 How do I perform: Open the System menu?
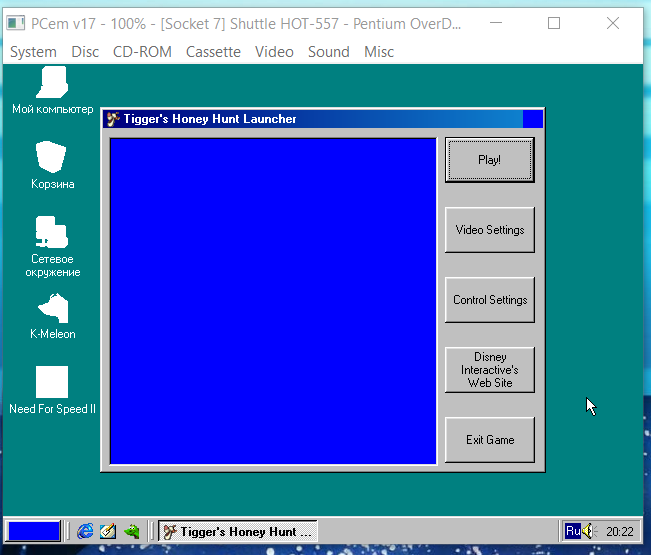[33, 52]
